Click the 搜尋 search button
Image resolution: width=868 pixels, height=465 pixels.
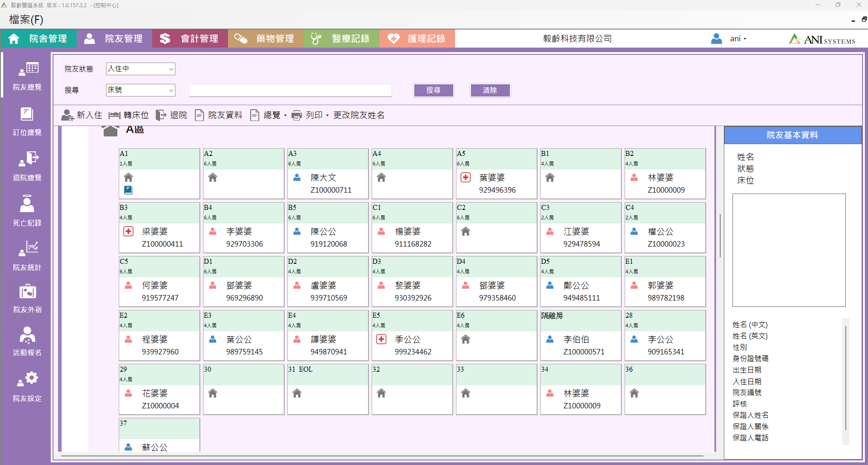point(433,90)
